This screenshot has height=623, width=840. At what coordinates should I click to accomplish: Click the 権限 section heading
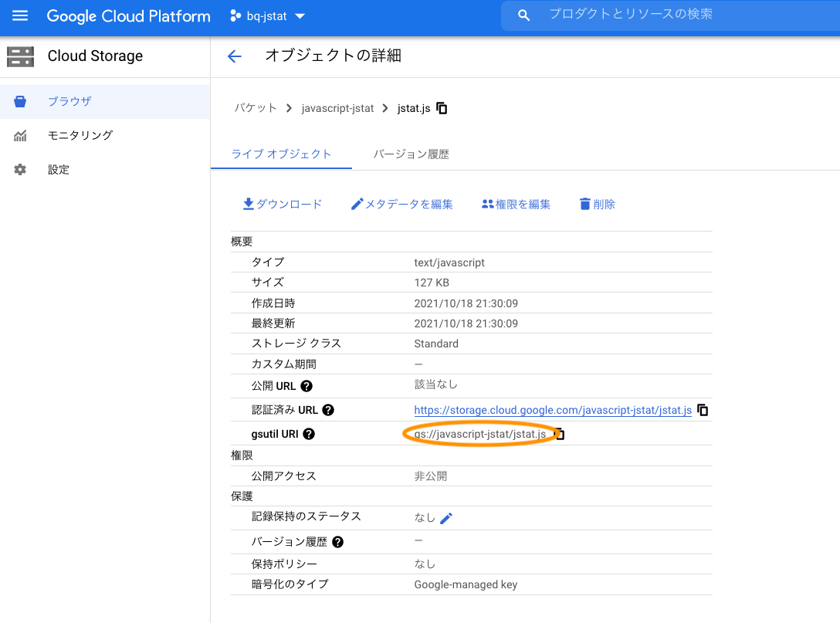(242, 455)
